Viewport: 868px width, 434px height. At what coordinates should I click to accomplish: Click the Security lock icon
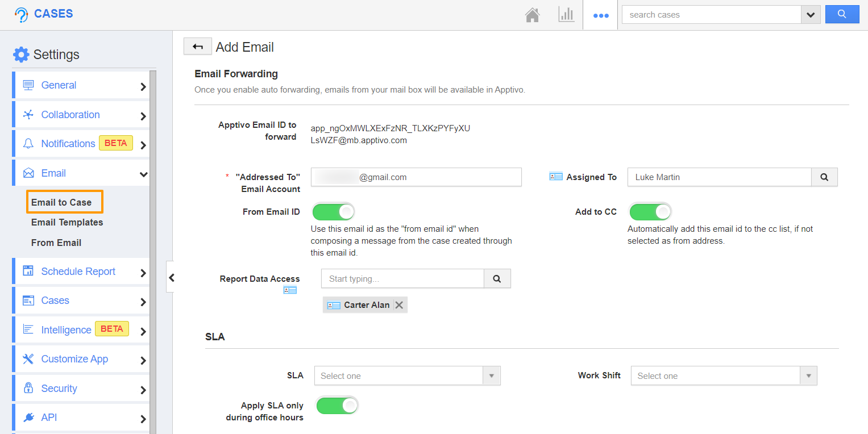coord(28,388)
